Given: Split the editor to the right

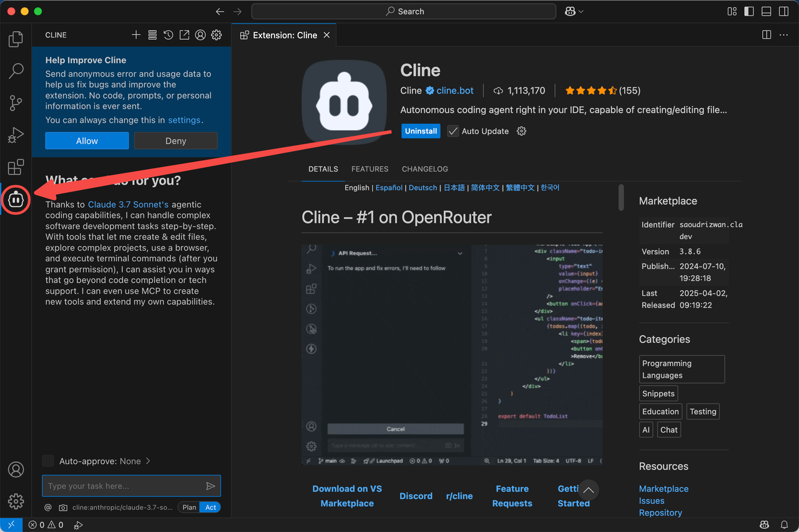Looking at the screenshot, I should (x=767, y=35).
